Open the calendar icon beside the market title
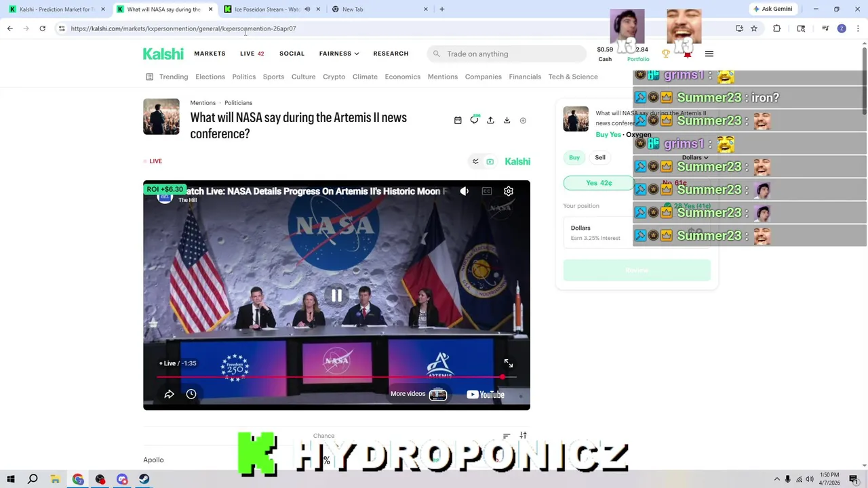Viewport: 868px width, 488px height. pos(458,121)
